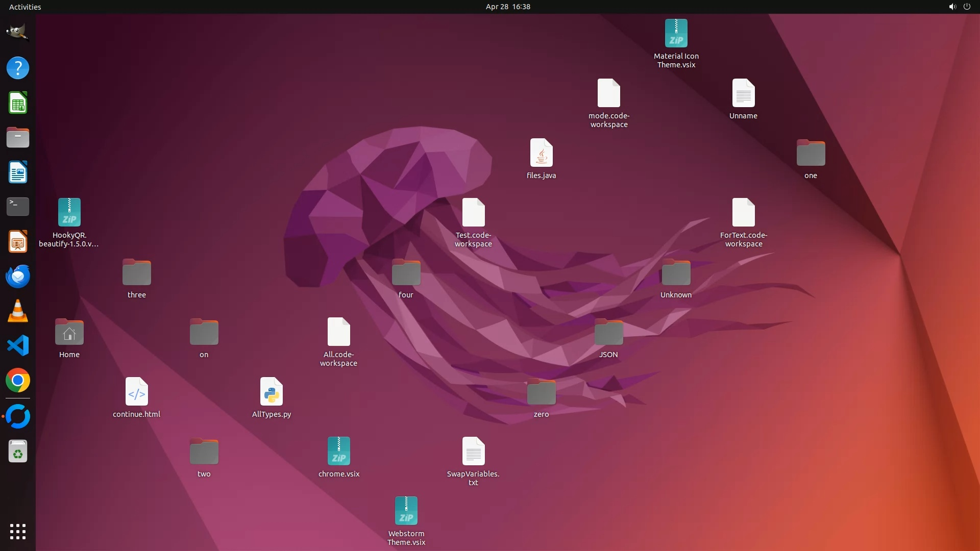Open LibreOffice Calc from dock
The width and height of the screenshot is (980, 551).
pos(17,103)
